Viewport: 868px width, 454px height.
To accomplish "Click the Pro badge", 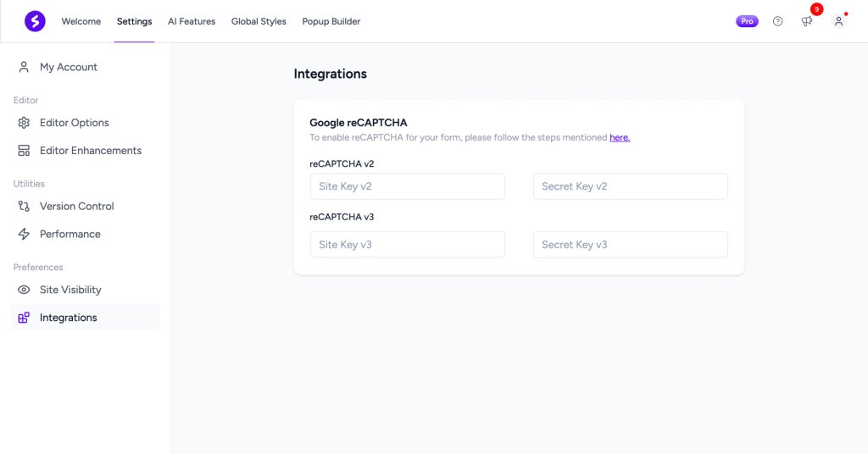I will point(747,21).
